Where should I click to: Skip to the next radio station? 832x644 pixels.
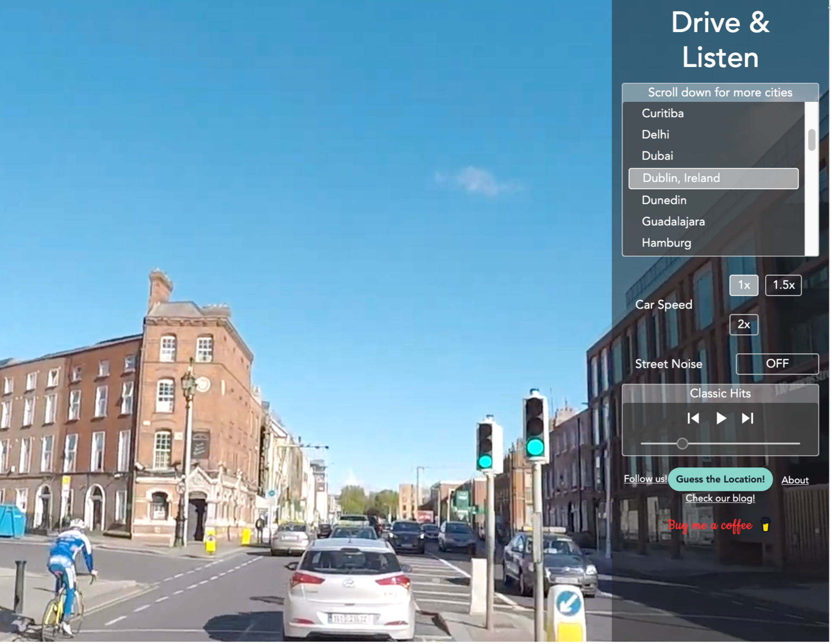point(747,418)
